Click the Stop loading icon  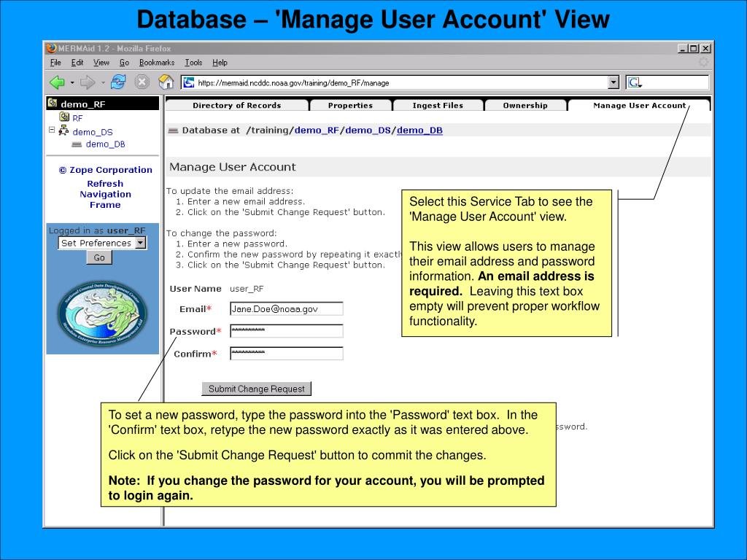point(142,82)
